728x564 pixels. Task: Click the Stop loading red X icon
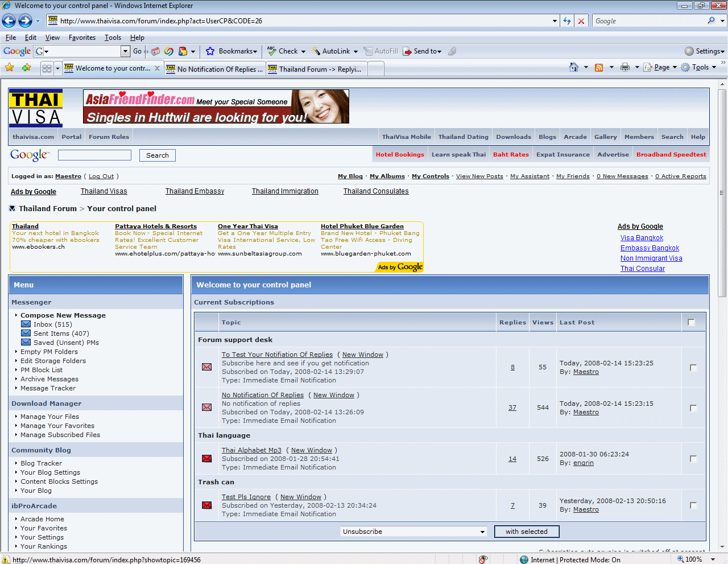click(x=581, y=21)
